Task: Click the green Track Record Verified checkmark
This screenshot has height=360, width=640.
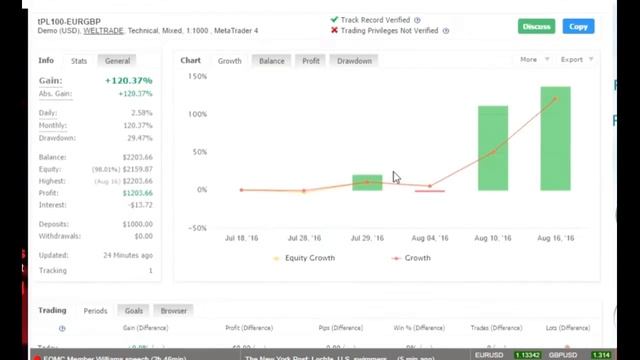Action: coord(334,19)
